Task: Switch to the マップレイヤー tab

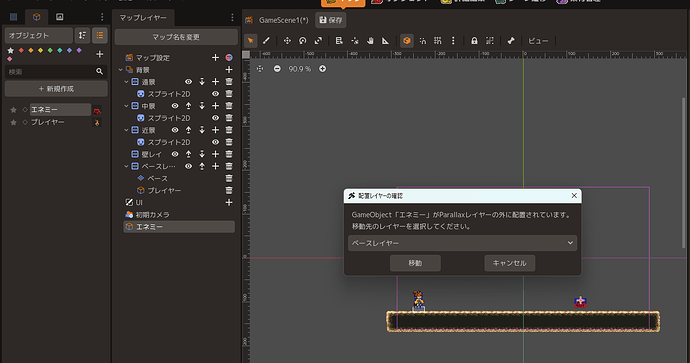Action: pyautogui.click(x=143, y=18)
